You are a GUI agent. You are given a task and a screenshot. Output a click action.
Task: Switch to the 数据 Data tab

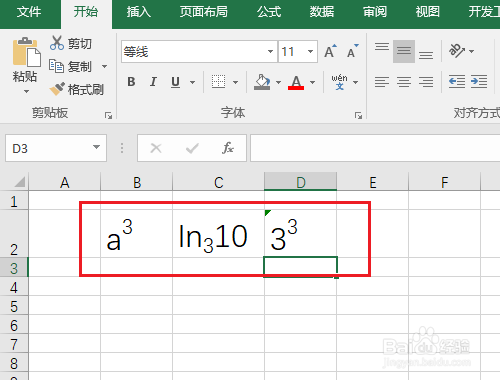322,12
